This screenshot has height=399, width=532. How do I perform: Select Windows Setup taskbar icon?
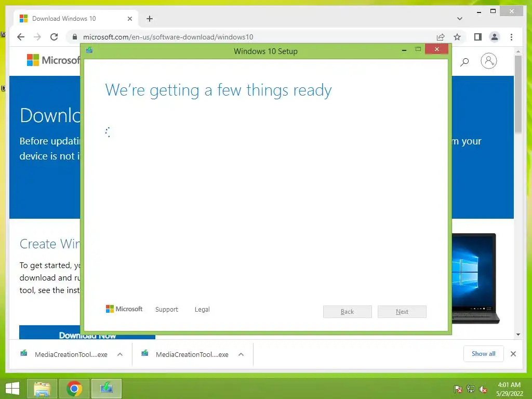coord(106,389)
